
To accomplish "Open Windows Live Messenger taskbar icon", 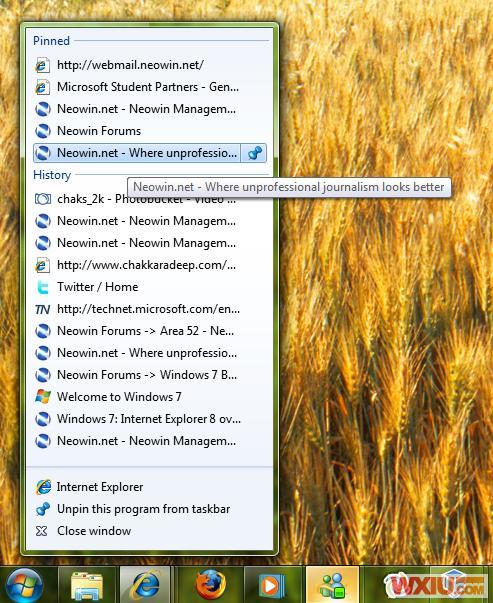I will pyautogui.click(x=332, y=585).
